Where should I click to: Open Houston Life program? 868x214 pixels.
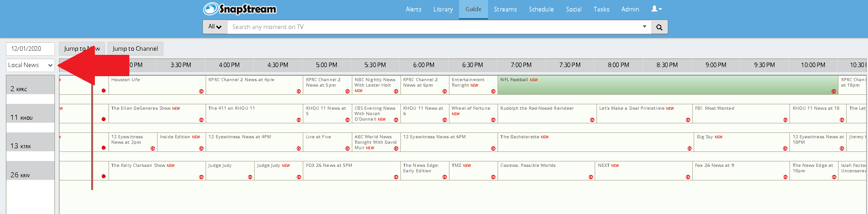(x=157, y=85)
